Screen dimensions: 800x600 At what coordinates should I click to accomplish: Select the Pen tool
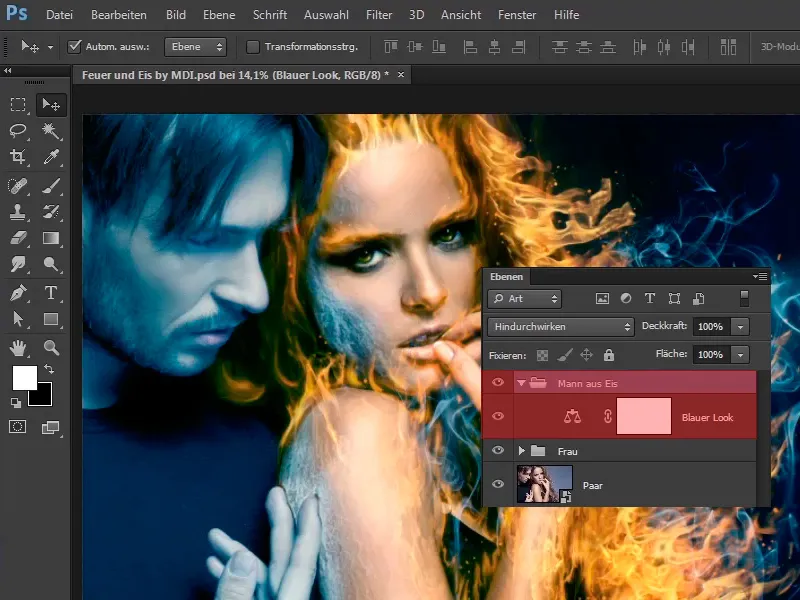click(x=18, y=293)
